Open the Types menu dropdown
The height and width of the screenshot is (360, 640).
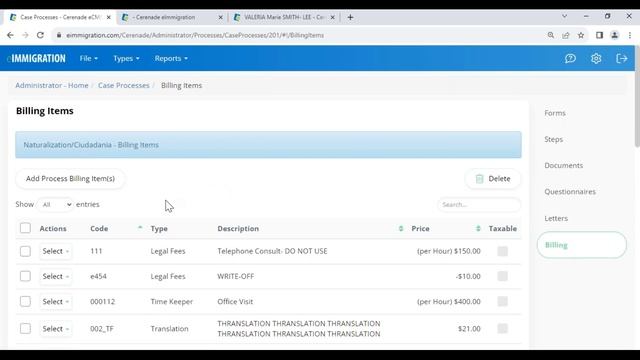(126, 58)
